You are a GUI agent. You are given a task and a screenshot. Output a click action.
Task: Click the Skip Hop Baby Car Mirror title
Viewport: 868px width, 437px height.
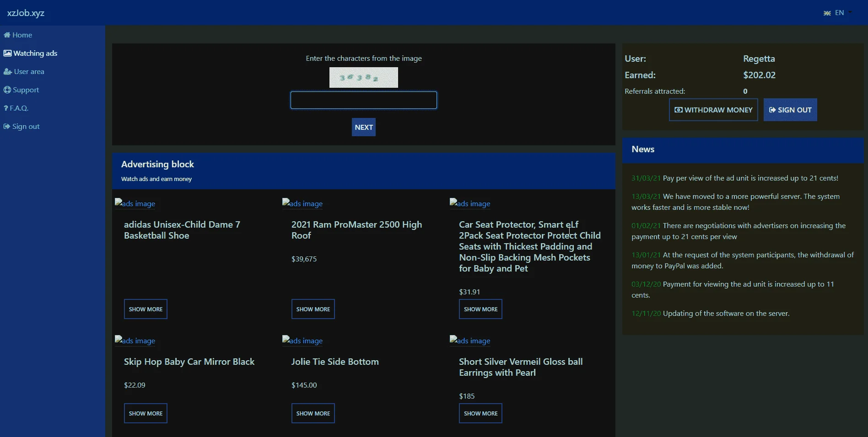click(189, 362)
